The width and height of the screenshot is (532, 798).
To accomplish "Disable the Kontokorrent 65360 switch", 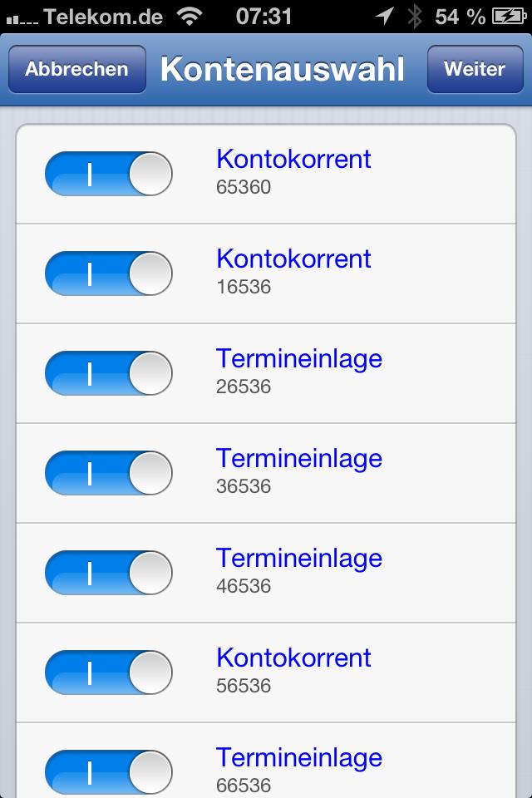I will (108, 174).
